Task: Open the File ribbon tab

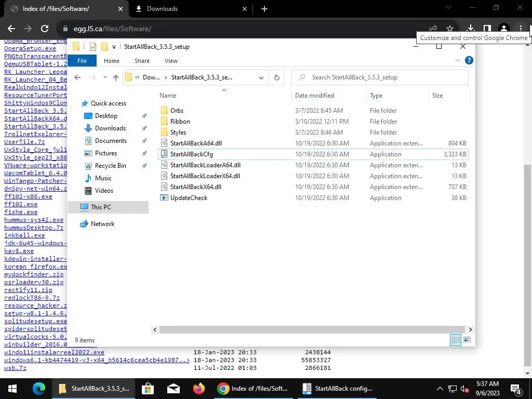Action: [x=82, y=61]
